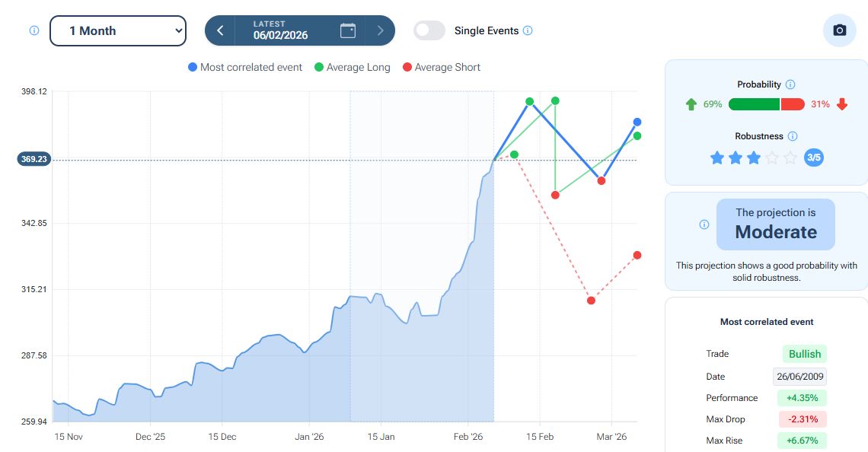Go to previous date with left arrow
Image resolution: width=868 pixels, height=452 pixels.
(x=220, y=30)
